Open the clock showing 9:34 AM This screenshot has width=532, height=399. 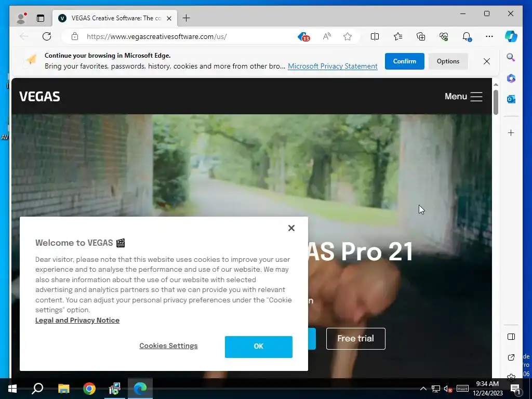coord(487,389)
